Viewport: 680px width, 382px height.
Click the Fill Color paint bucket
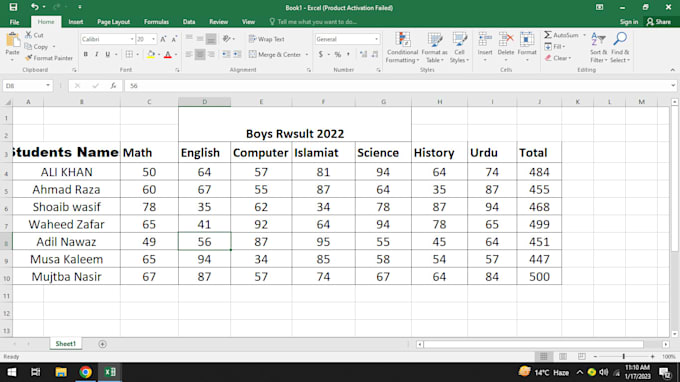pos(150,54)
